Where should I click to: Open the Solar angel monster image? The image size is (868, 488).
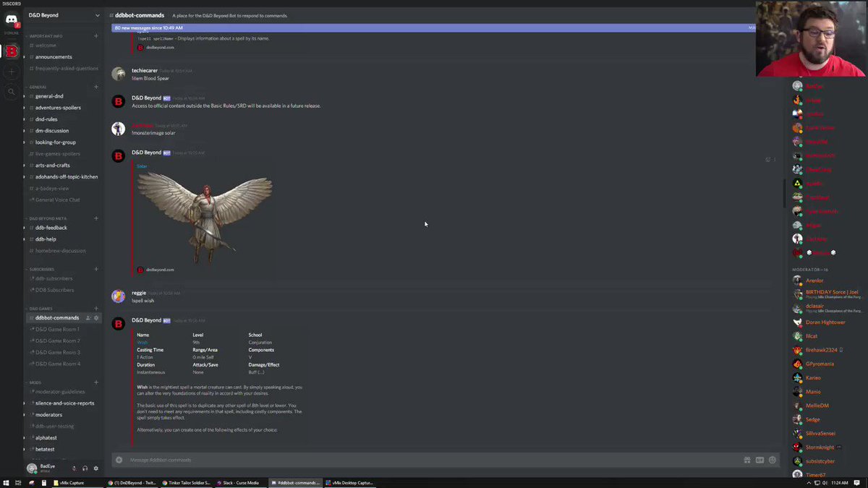(x=205, y=218)
